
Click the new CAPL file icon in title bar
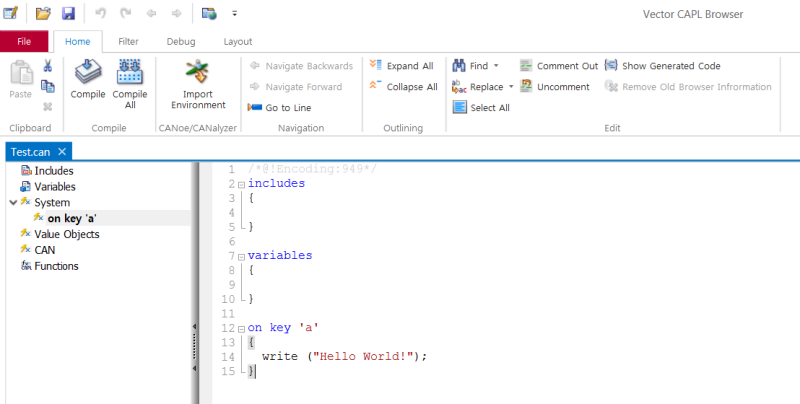11,13
